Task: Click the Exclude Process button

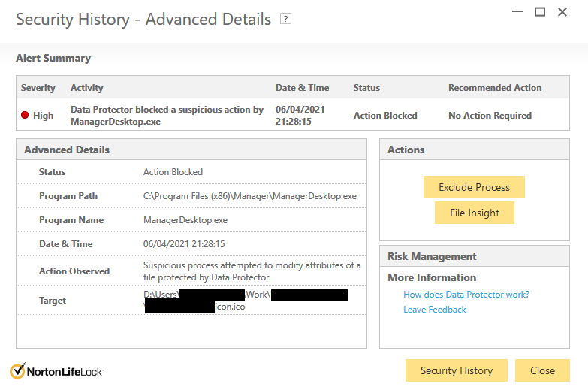Action: click(474, 187)
